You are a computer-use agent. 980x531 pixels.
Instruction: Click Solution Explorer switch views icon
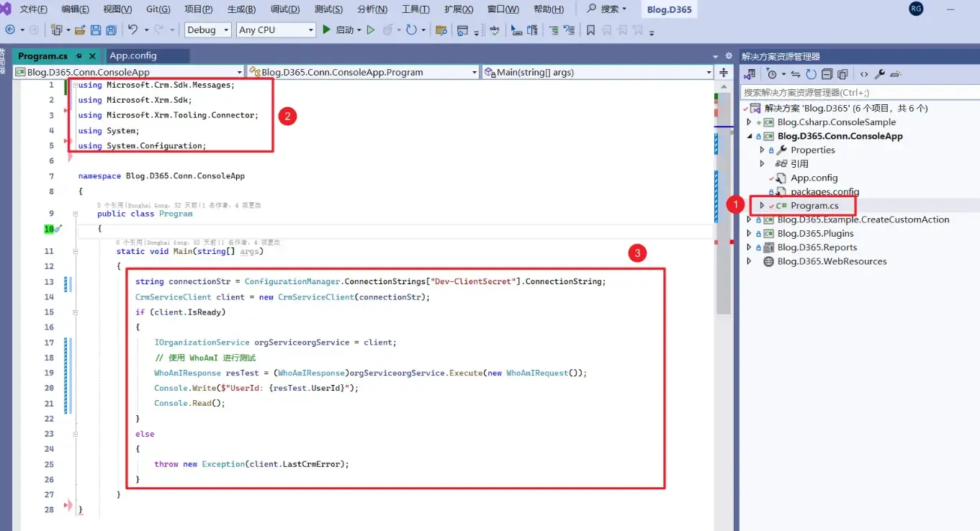click(750, 74)
